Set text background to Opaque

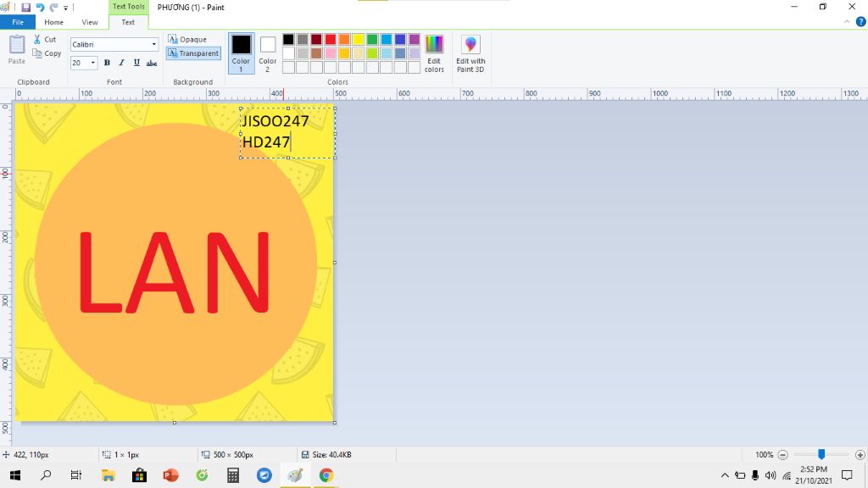coord(187,39)
